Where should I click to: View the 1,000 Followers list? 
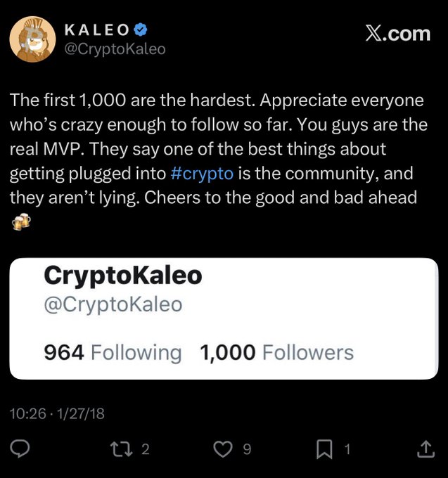point(276,352)
